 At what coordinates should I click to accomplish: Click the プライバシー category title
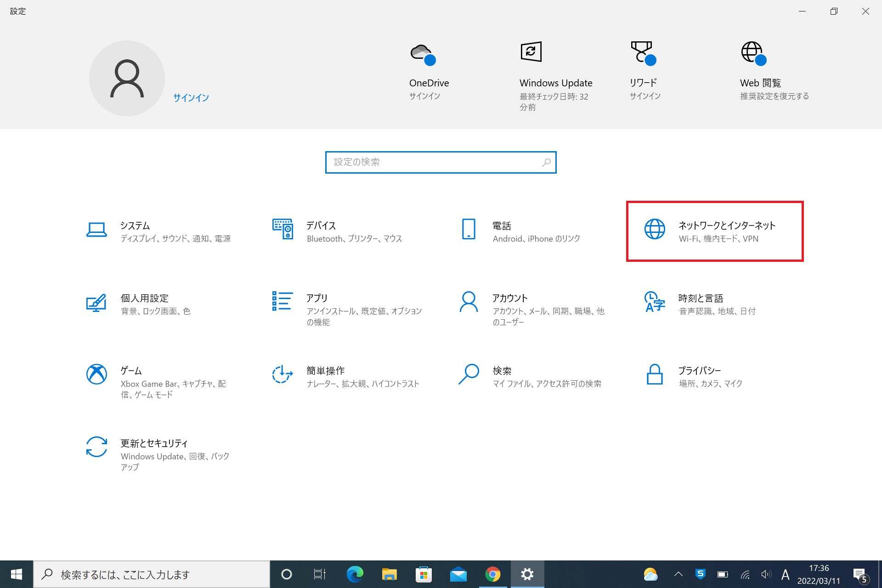[x=700, y=371]
